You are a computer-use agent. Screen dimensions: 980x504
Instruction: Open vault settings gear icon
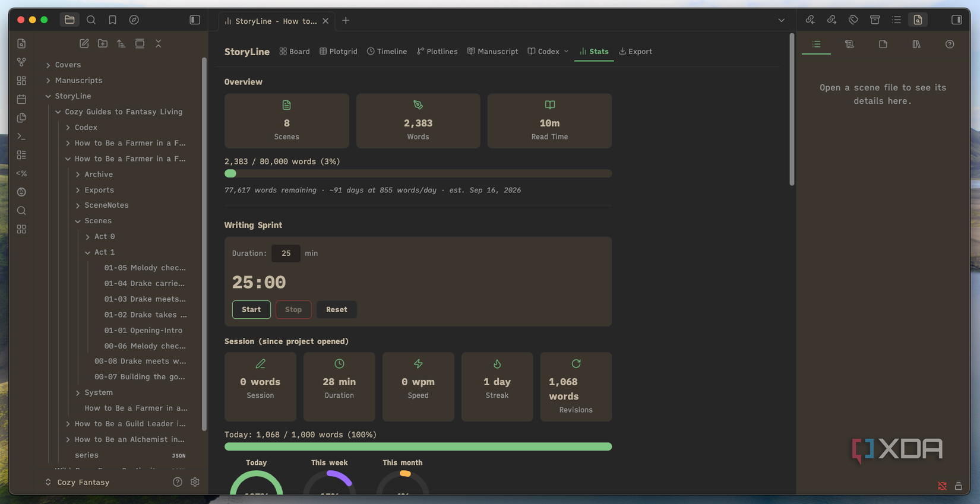pyautogui.click(x=195, y=482)
